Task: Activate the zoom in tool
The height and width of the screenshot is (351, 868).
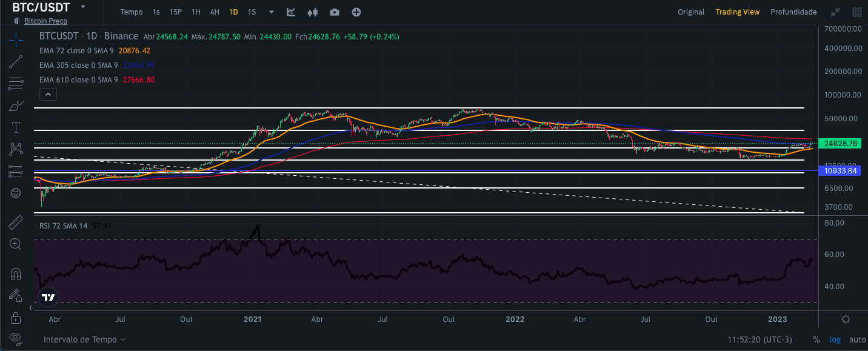Action: [16, 244]
